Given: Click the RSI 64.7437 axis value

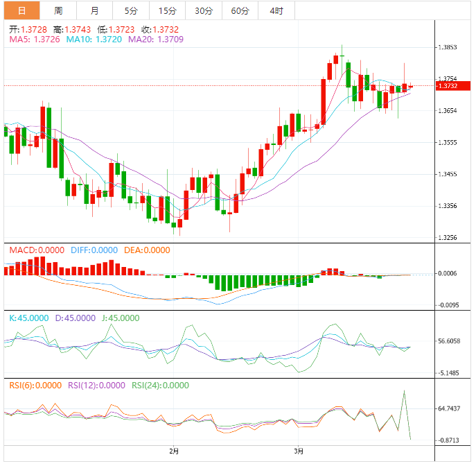Looking at the screenshot, I should click(449, 408).
